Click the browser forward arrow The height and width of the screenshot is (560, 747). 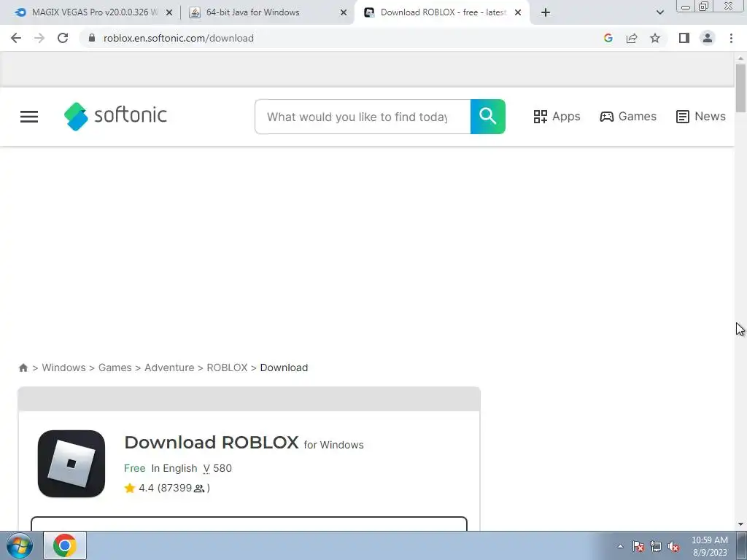pos(39,38)
